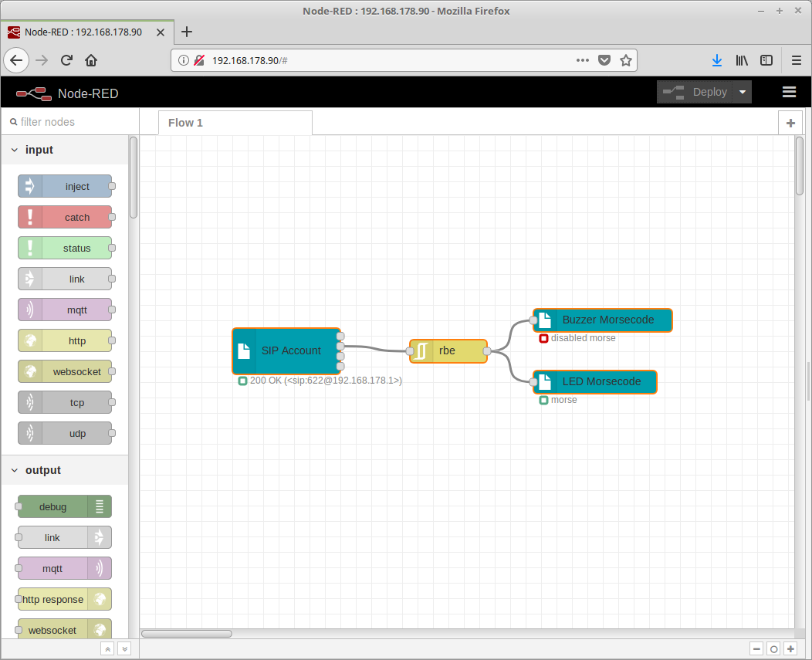Collapse the input palette category
Viewport: 812px width, 660px height.
[15, 150]
